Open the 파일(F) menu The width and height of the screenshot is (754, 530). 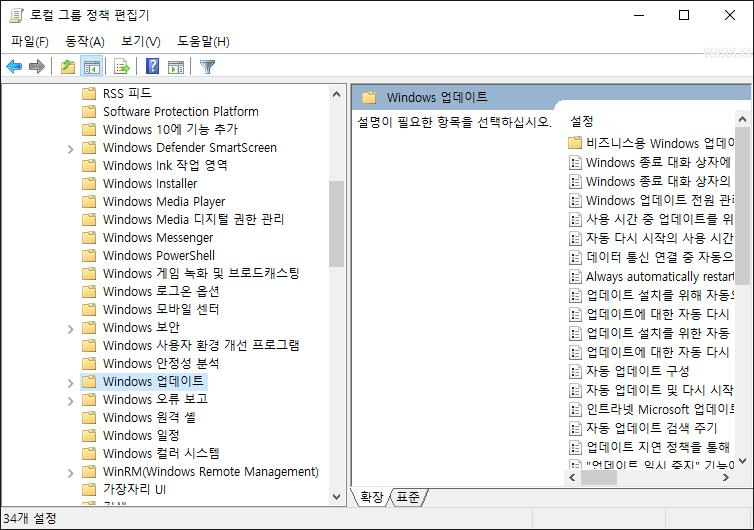[30, 41]
